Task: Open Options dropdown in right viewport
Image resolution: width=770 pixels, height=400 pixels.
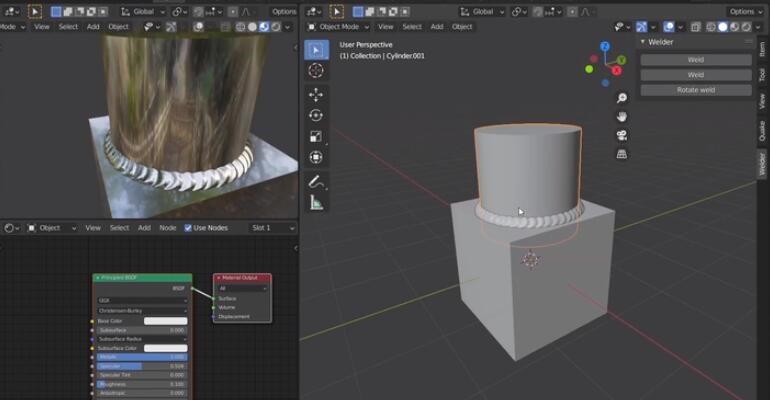Action: (x=744, y=11)
